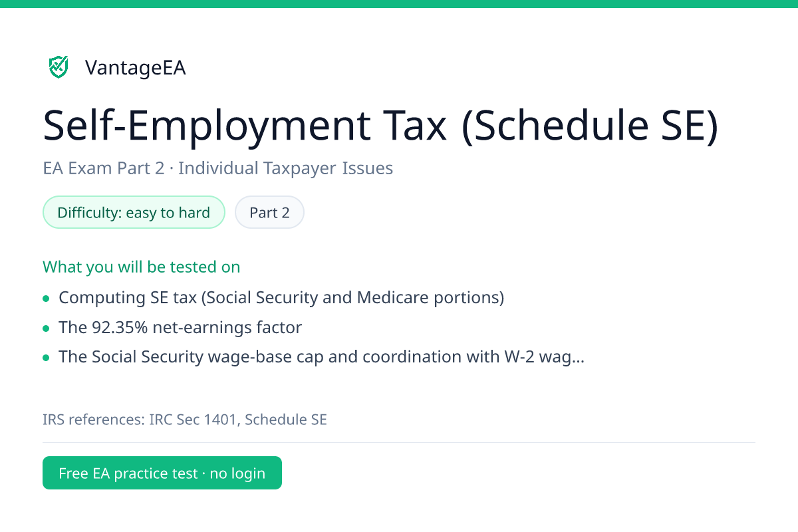Click the IRS references IRC Sec 1401 text
Screen dimensions: 798x532
coord(140,420)
